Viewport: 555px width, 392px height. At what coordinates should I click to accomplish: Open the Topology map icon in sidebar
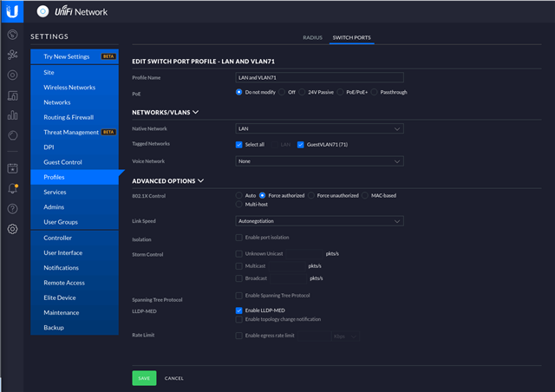click(x=13, y=55)
